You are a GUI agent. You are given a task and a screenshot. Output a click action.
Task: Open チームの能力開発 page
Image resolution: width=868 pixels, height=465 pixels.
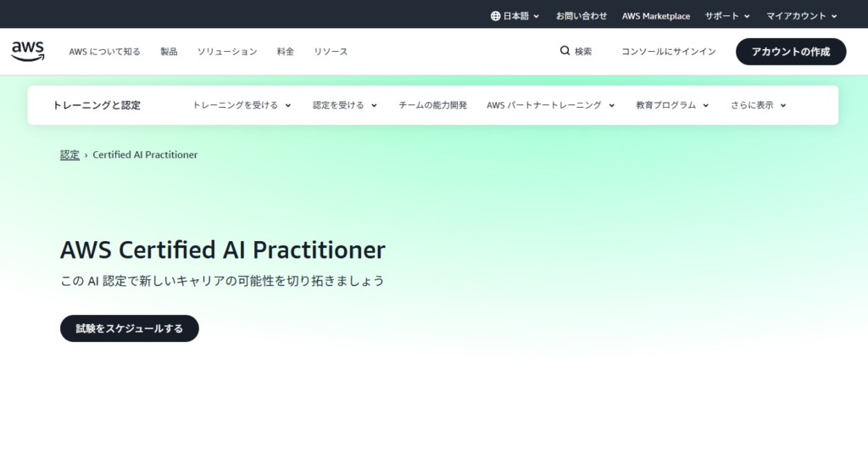point(432,105)
